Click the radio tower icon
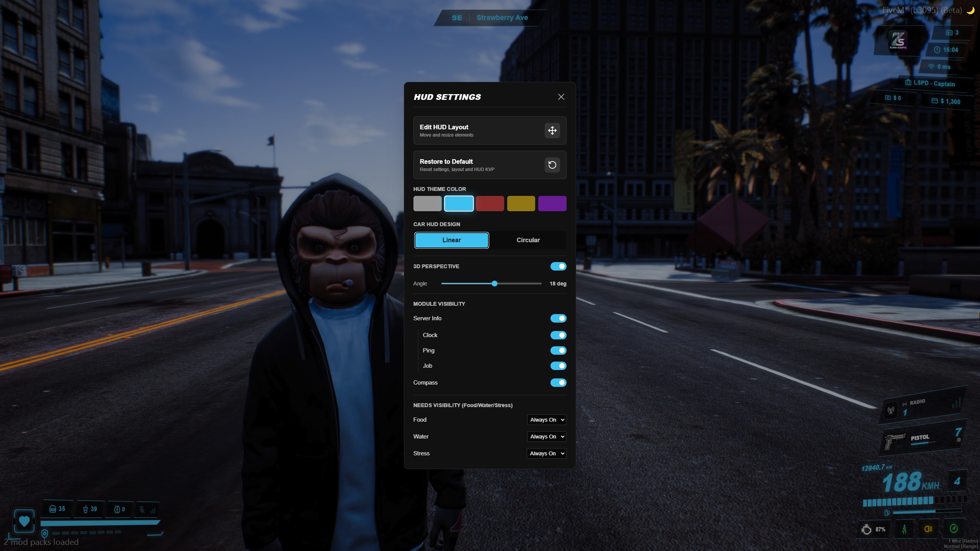 (x=891, y=411)
